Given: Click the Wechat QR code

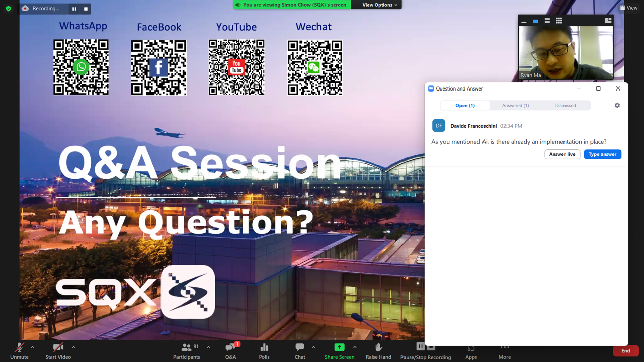Looking at the screenshot, I should [x=315, y=67].
